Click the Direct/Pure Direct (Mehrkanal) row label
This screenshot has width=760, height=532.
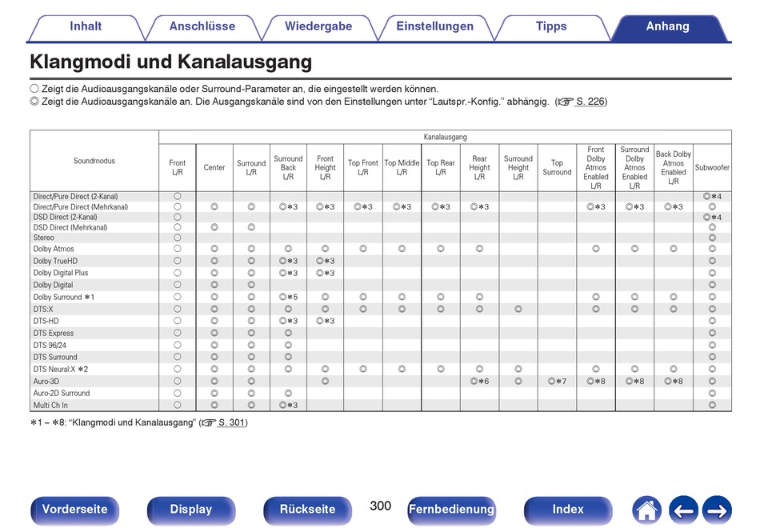(x=81, y=207)
